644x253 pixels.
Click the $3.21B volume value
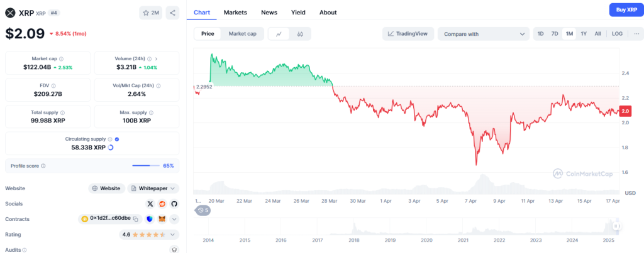[126, 67]
